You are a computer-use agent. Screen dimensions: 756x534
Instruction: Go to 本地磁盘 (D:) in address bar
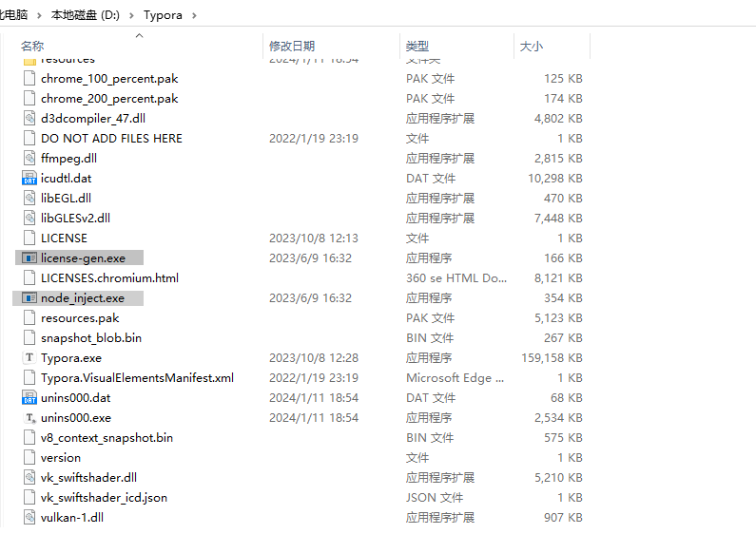[86, 15]
